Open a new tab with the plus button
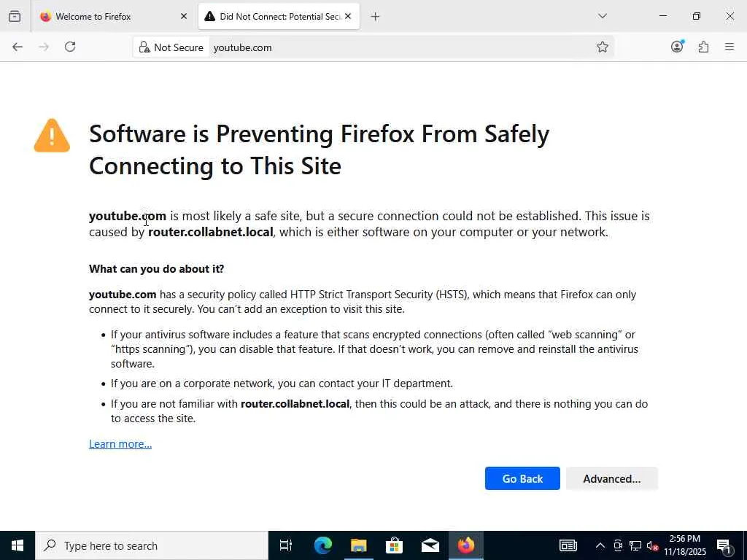Image resolution: width=747 pixels, height=560 pixels. point(375,16)
